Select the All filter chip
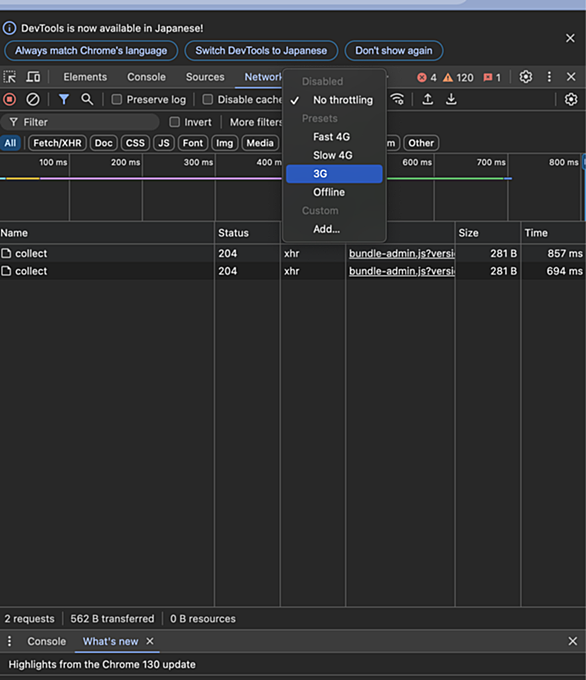586x680 pixels. pos(10,143)
